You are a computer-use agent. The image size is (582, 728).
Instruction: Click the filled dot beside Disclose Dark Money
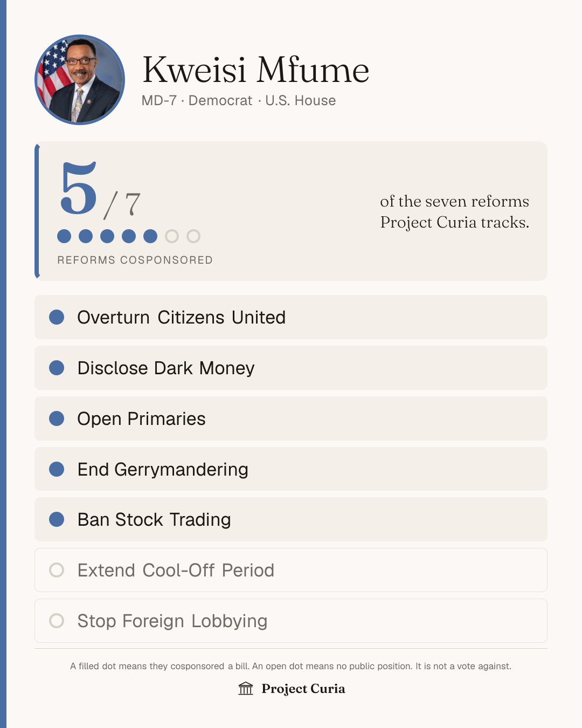[x=57, y=368]
